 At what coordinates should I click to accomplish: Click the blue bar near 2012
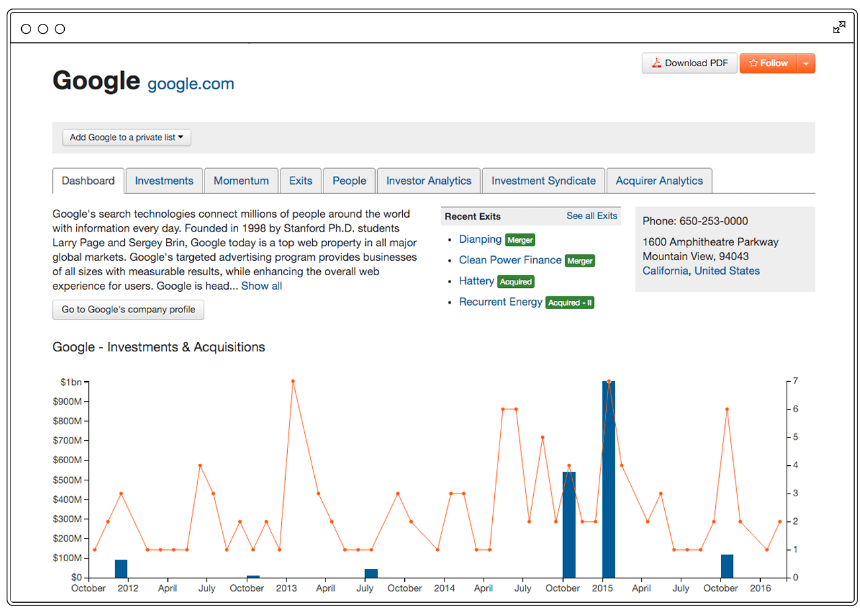[121, 568]
